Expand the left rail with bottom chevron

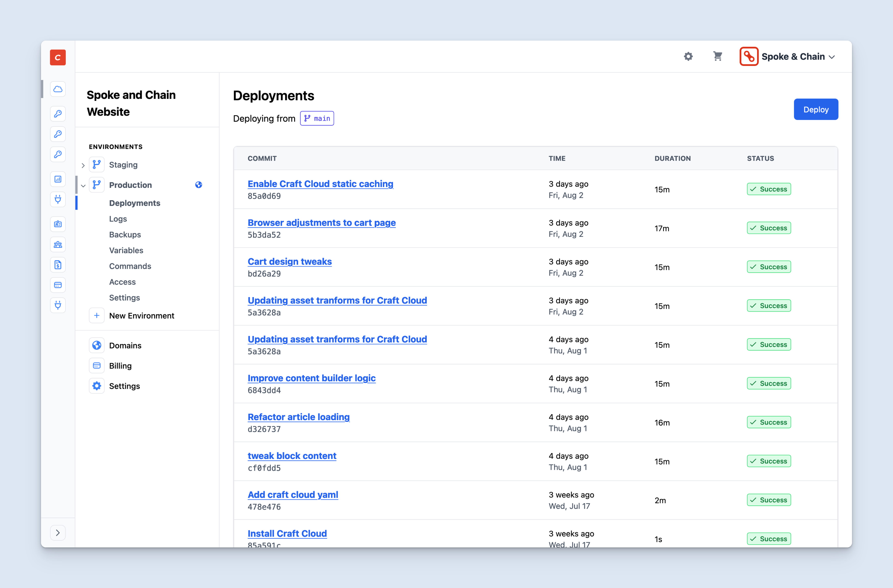coord(58,532)
